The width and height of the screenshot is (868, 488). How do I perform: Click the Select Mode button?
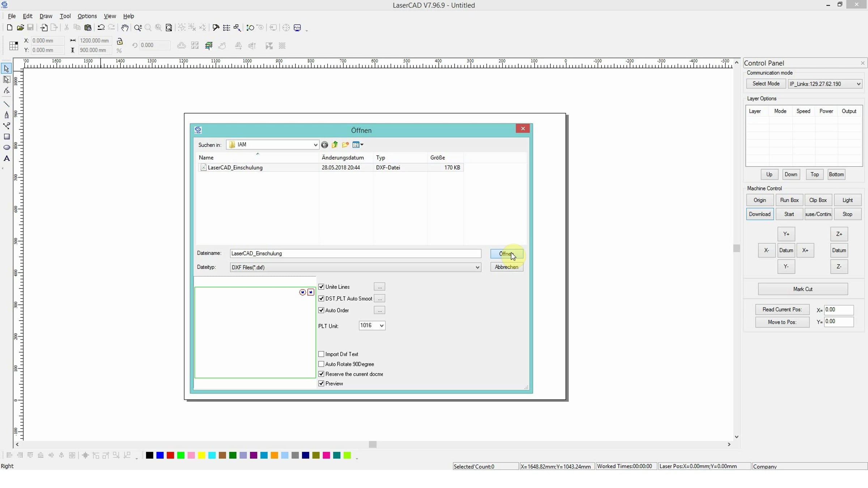[766, 84]
